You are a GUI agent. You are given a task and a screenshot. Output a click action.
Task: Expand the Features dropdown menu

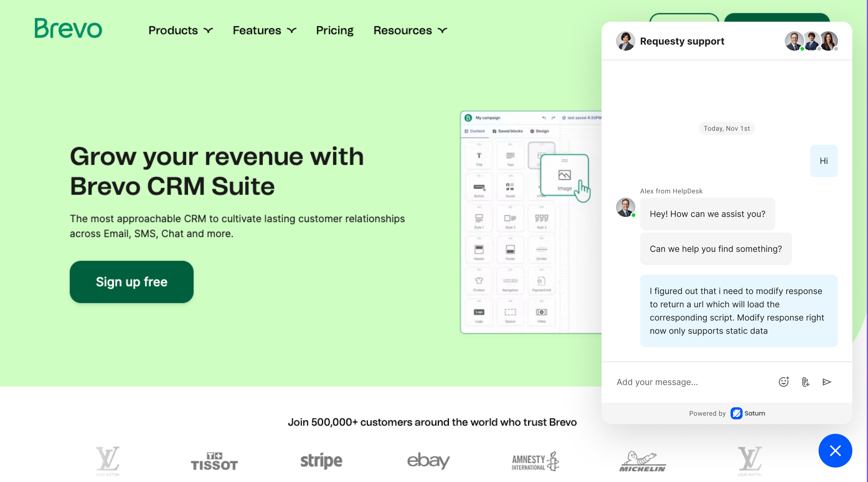click(x=265, y=30)
